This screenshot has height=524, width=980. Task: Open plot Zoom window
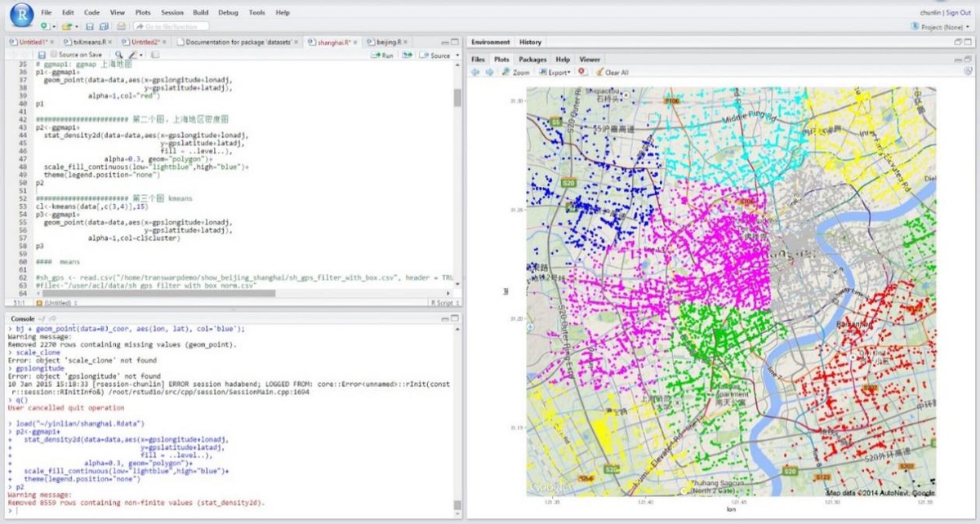516,72
